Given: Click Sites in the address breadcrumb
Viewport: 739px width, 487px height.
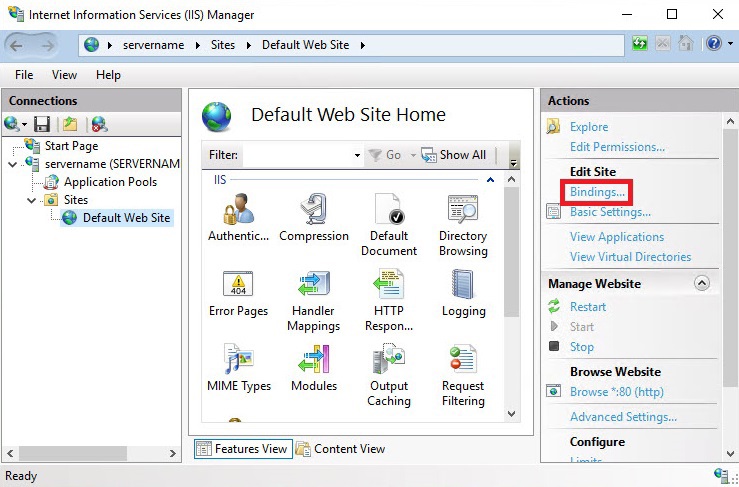Looking at the screenshot, I should click(x=222, y=45).
